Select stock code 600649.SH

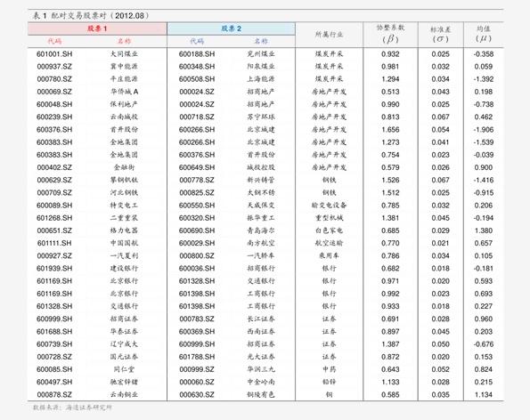pos(197,167)
